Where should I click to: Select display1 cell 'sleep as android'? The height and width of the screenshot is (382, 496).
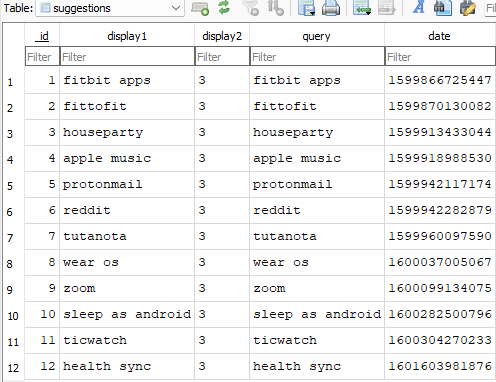click(127, 314)
